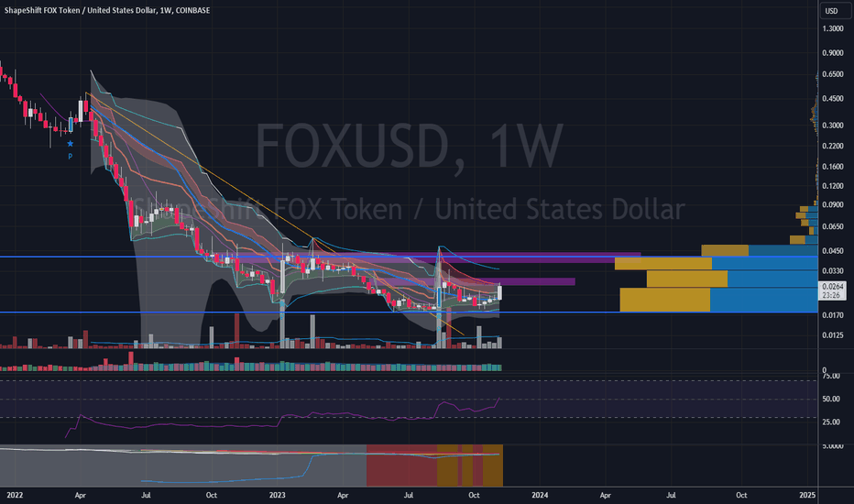Image resolution: width=854 pixels, height=504 pixels.
Task: Click the 25.00 level on the RSI scale
Action: 830,422
